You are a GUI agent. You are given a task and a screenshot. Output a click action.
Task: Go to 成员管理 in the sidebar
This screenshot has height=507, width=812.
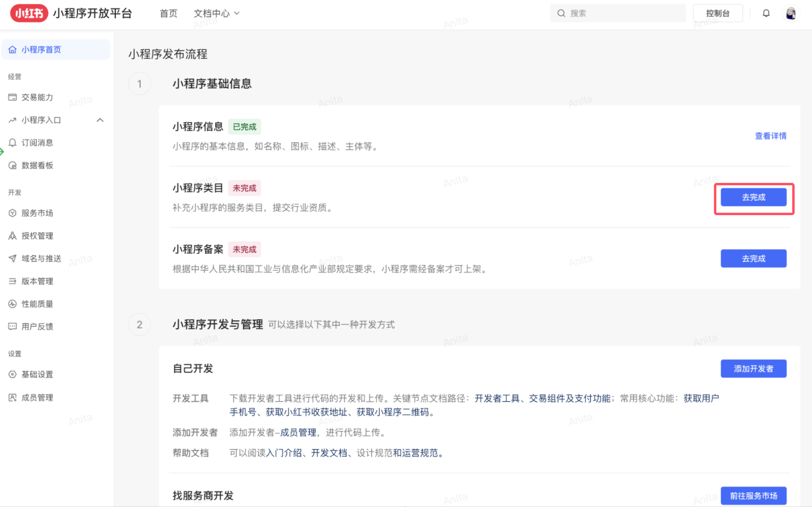37,397
